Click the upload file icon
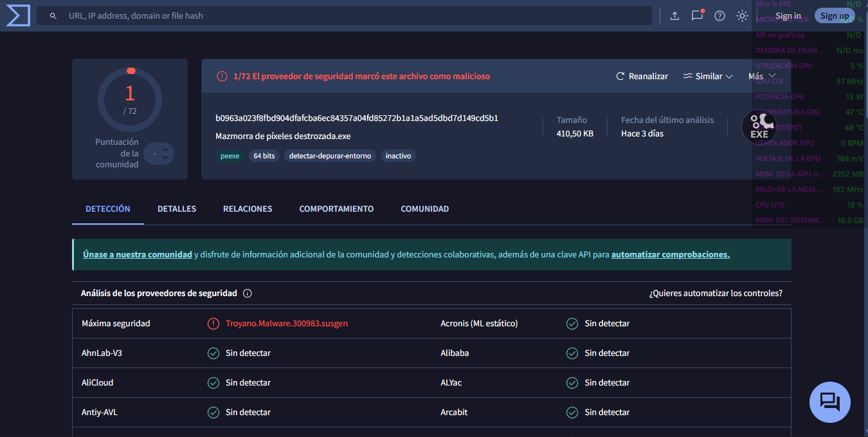Image resolution: width=868 pixels, height=437 pixels. pyautogui.click(x=674, y=15)
